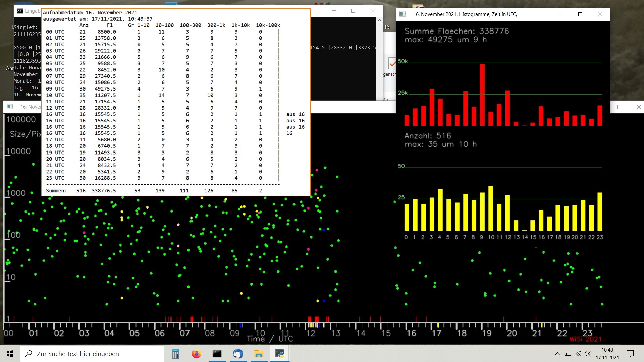Screen dimensions: 644x362
Task: Click 'Summe Flaechen: 338776' in histogram window
Action: [457, 31]
